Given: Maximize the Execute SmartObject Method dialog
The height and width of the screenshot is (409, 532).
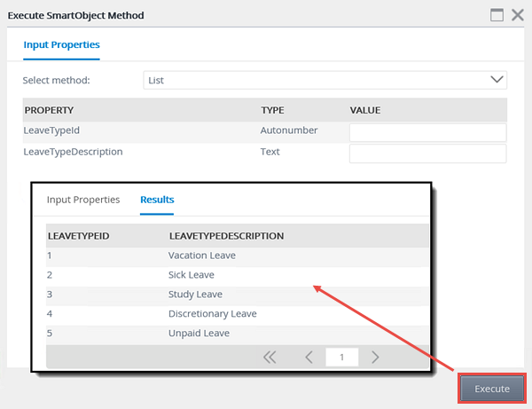Looking at the screenshot, I should pos(497,15).
